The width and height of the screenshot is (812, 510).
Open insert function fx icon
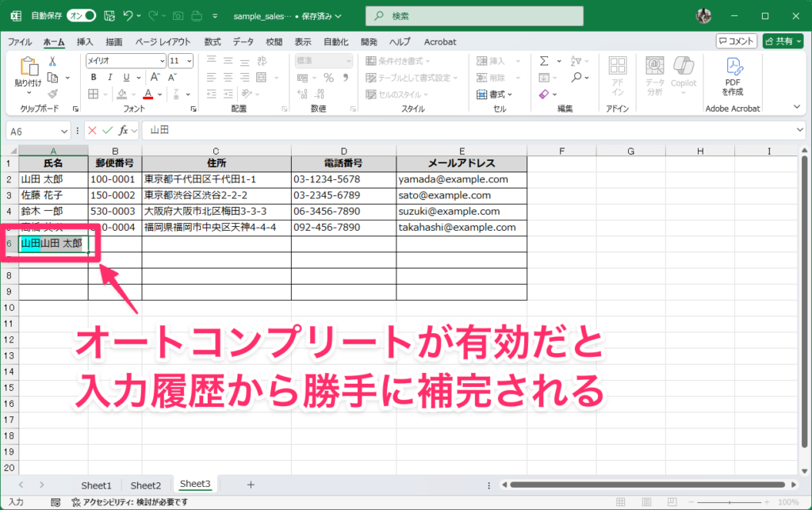(x=124, y=131)
